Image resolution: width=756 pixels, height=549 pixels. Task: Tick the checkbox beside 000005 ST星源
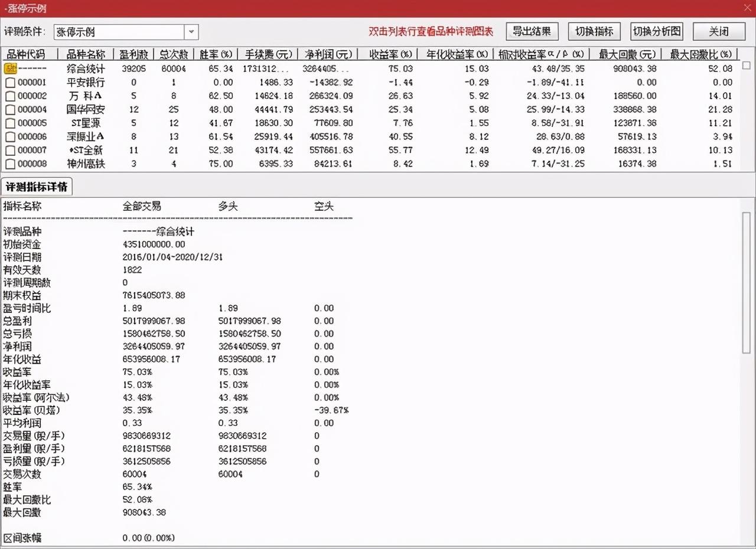tap(10, 123)
